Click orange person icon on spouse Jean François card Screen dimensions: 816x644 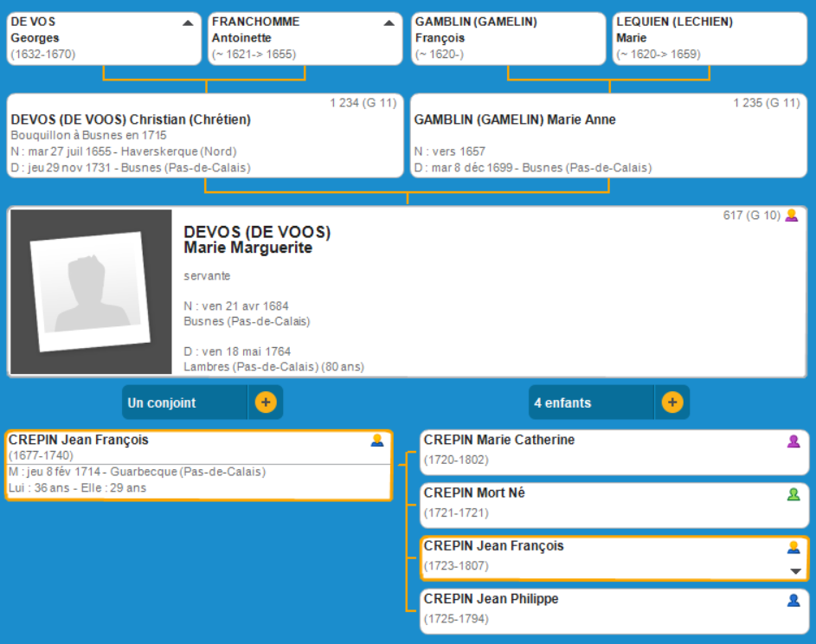[376, 441]
